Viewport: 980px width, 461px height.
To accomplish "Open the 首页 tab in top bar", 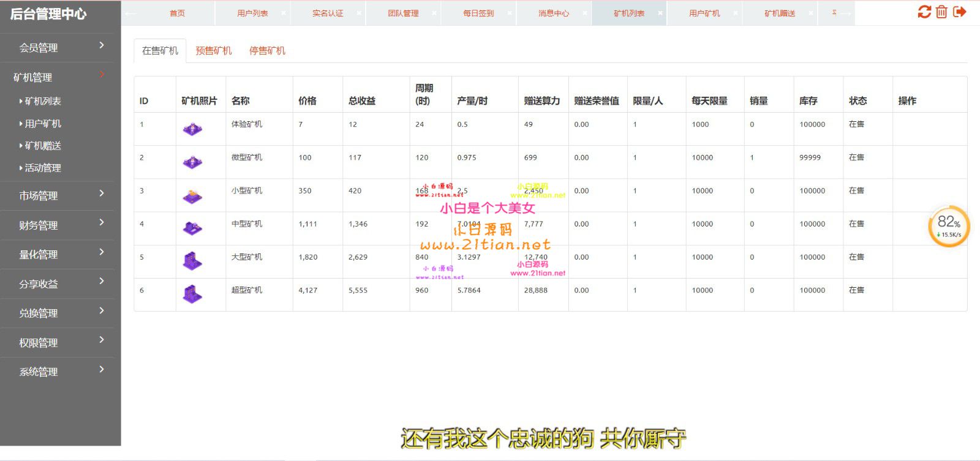I will [x=177, y=13].
